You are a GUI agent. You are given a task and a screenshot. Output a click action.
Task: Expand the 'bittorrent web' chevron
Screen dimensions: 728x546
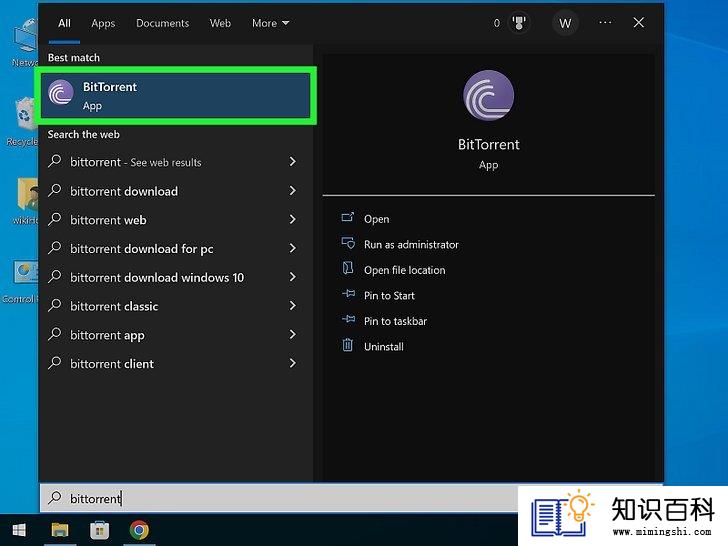coord(292,219)
